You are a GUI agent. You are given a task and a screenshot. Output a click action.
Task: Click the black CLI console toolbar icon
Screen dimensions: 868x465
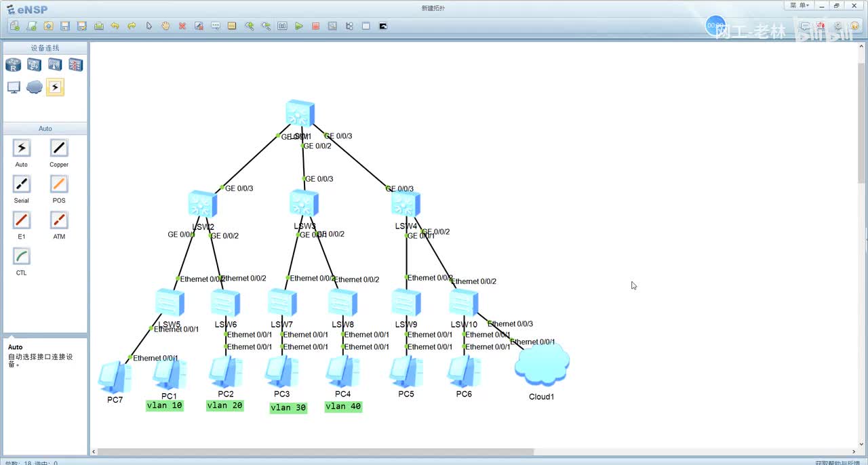383,26
